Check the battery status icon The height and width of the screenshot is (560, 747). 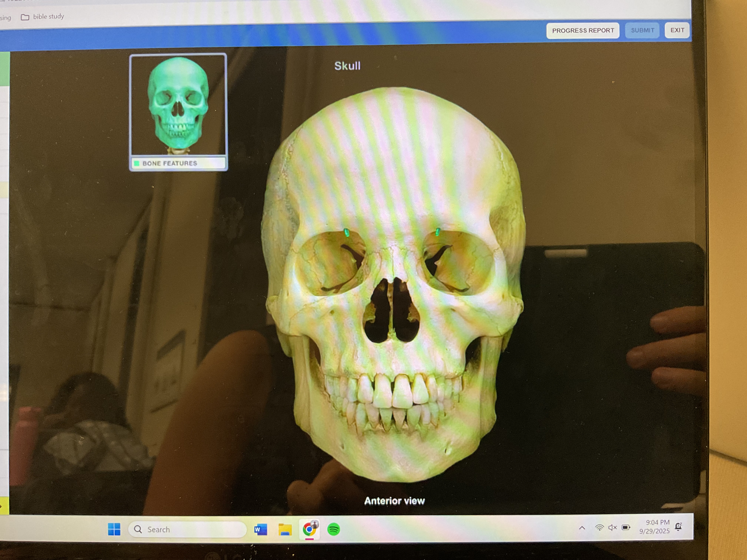tap(626, 527)
